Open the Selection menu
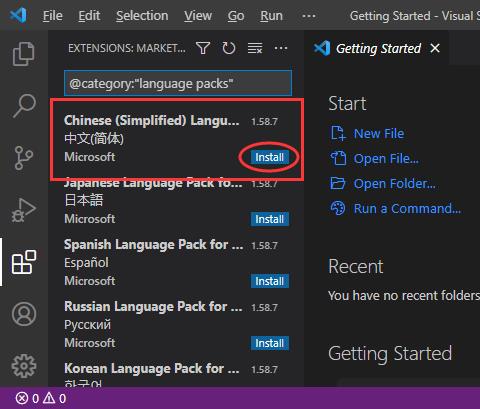Screen dimensions: 480x409 (142, 16)
